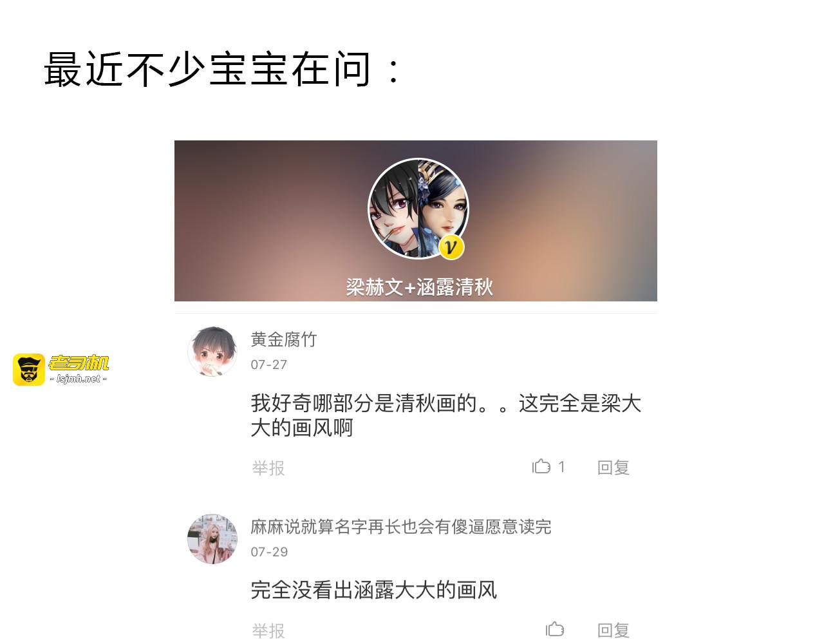The height and width of the screenshot is (644, 824).
Task: Click the yellow V verified badge
Action: coord(451,247)
